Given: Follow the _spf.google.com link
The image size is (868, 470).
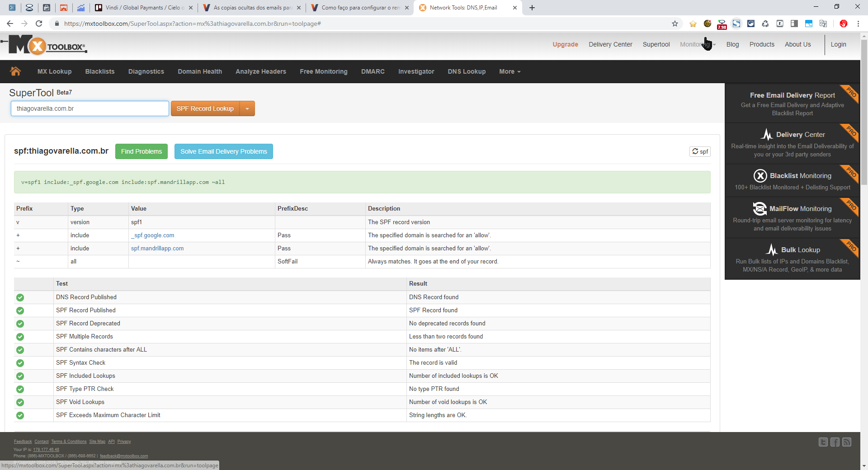Looking at the screenshot, I should [153, 235].
